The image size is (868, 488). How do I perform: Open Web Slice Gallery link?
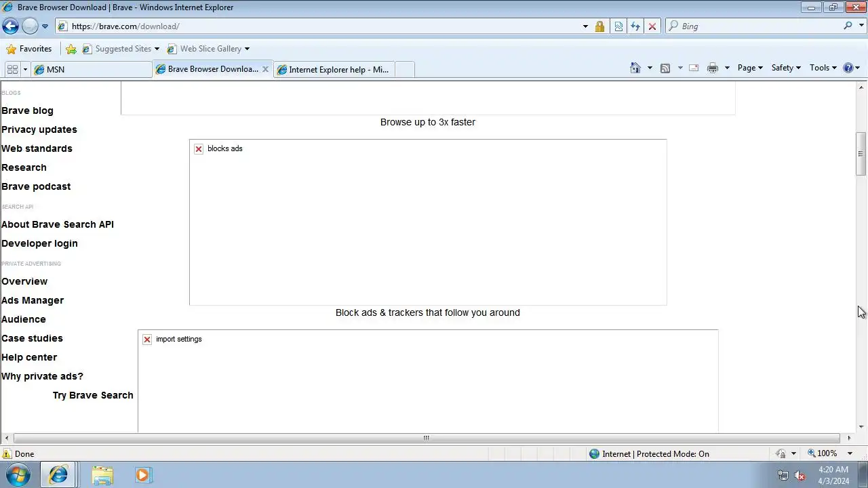(x=208, y=49)
